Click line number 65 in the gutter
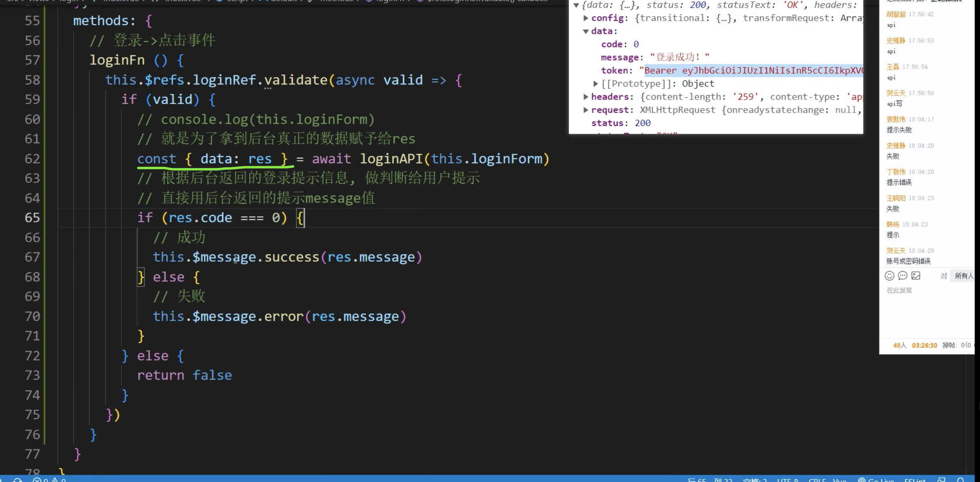Screen dimensions: 980x482 (x=32, y=218)
